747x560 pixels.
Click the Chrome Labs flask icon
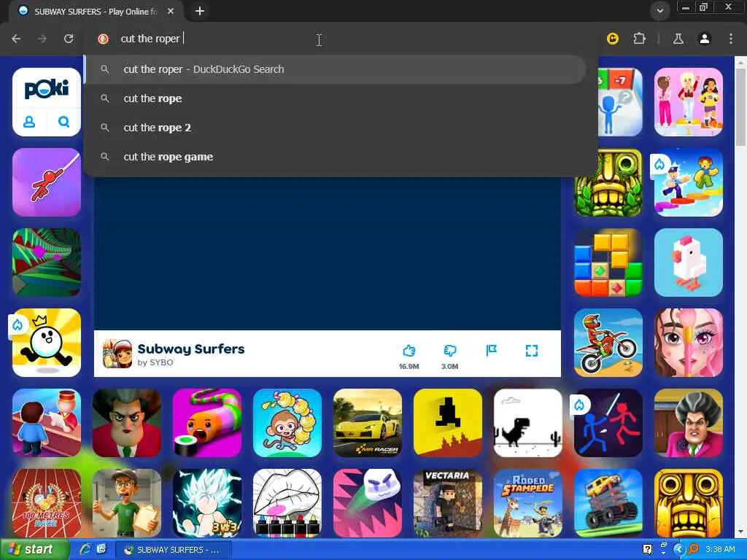678,39
